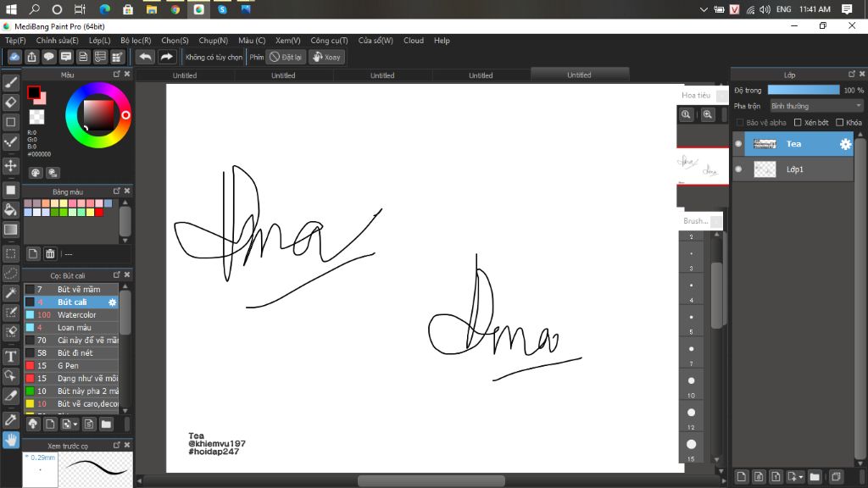Toggle Khóa lock checkbox
Screen dimensions: 868x488
tap(840, 122)
